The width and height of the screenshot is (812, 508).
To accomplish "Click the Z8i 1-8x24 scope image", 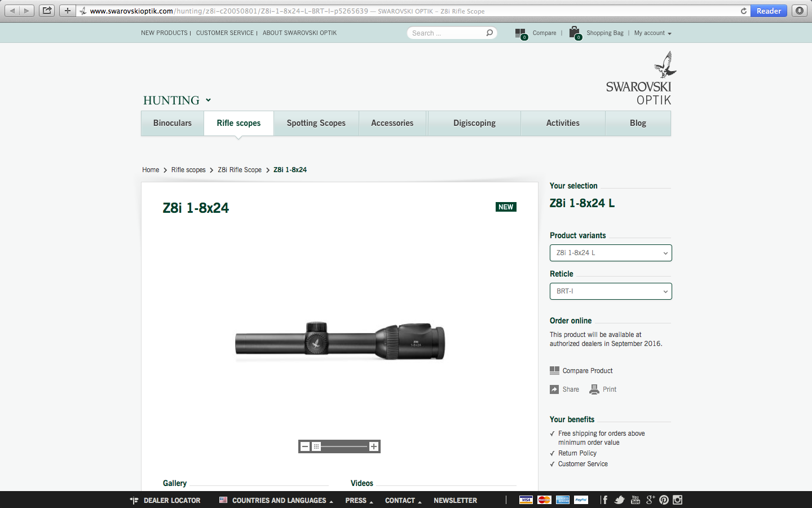I will (340, 341).
